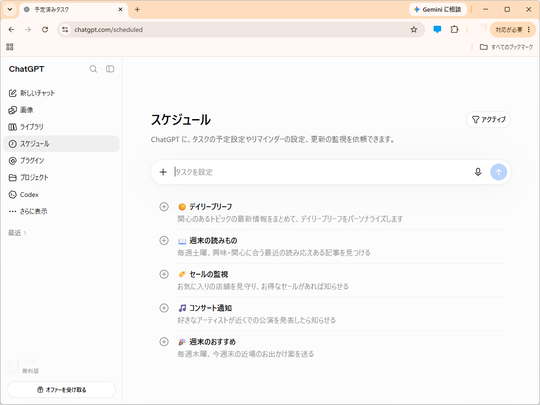Screen dimensions: 540x405
Task: Click the plus icon inside task input box
Action: tap(163, 172)
